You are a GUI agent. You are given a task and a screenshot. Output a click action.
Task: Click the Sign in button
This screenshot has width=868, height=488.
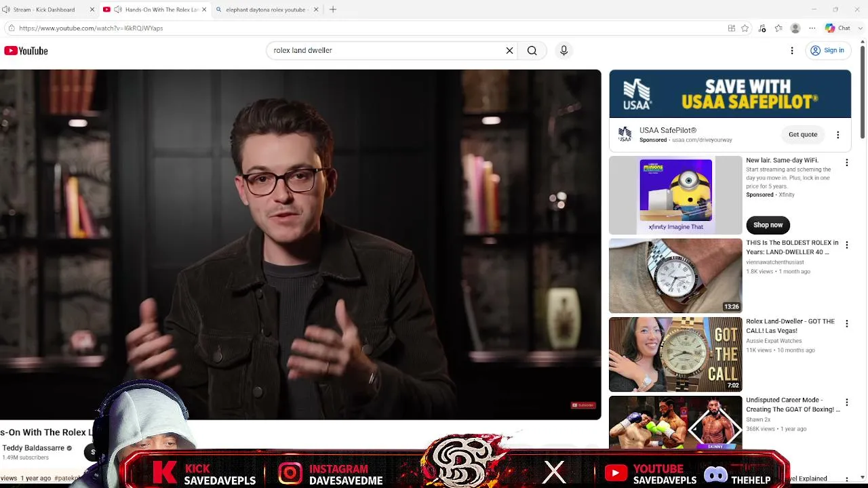click(827, 50)
